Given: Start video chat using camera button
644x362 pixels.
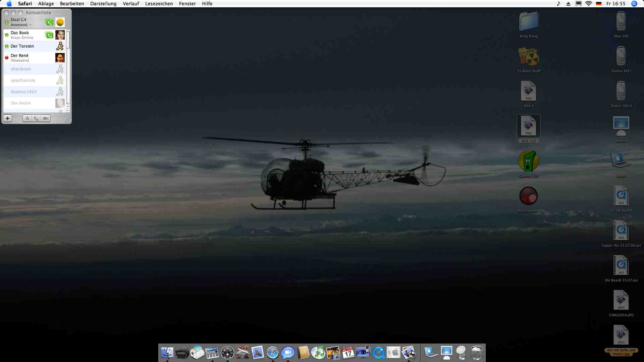Looking at the screenshot, I should [x=46, y=118].
